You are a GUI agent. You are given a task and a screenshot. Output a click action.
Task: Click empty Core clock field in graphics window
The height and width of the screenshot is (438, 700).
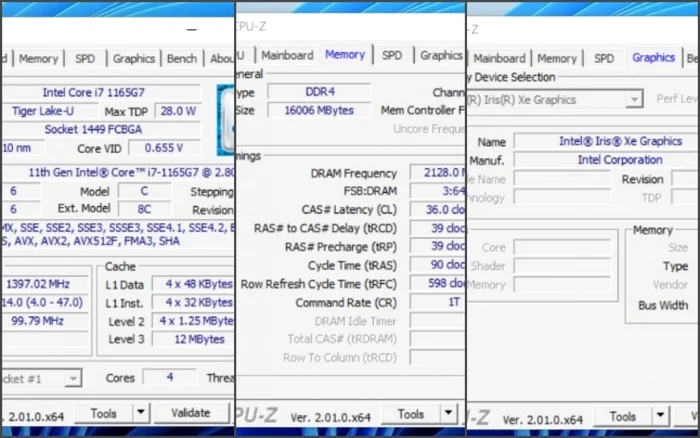[x=562, y=247]
